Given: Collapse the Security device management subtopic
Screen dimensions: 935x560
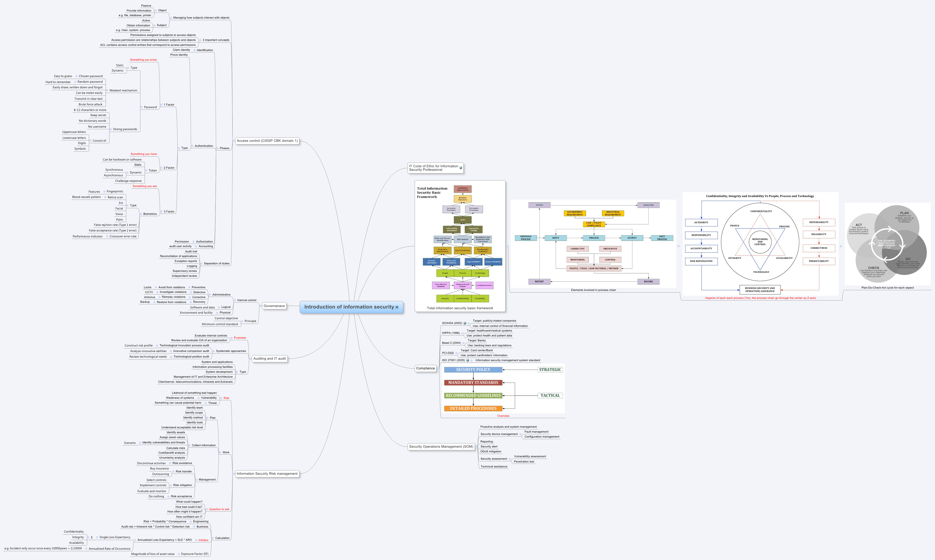Looking at the screenshot, I should click(521, 434).
